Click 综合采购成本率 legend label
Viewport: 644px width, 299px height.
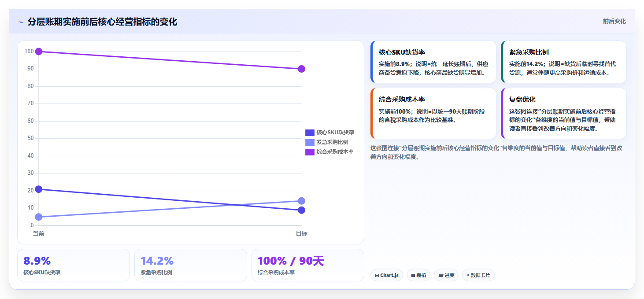coord(335,152)
